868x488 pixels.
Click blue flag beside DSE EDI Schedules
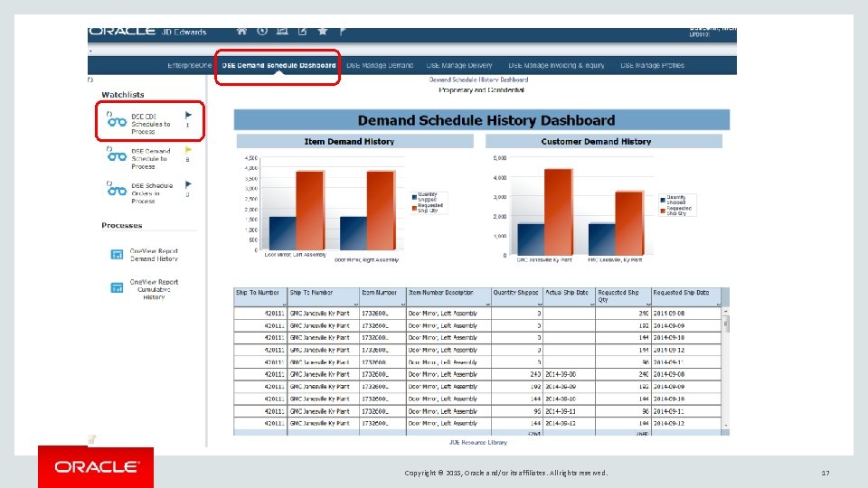pos(188,115)
